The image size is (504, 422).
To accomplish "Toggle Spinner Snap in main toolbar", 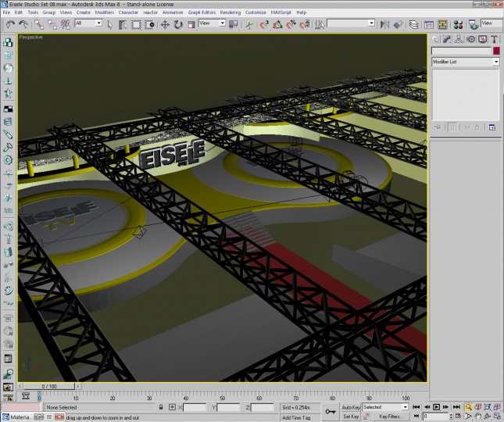I will point(304,25).
